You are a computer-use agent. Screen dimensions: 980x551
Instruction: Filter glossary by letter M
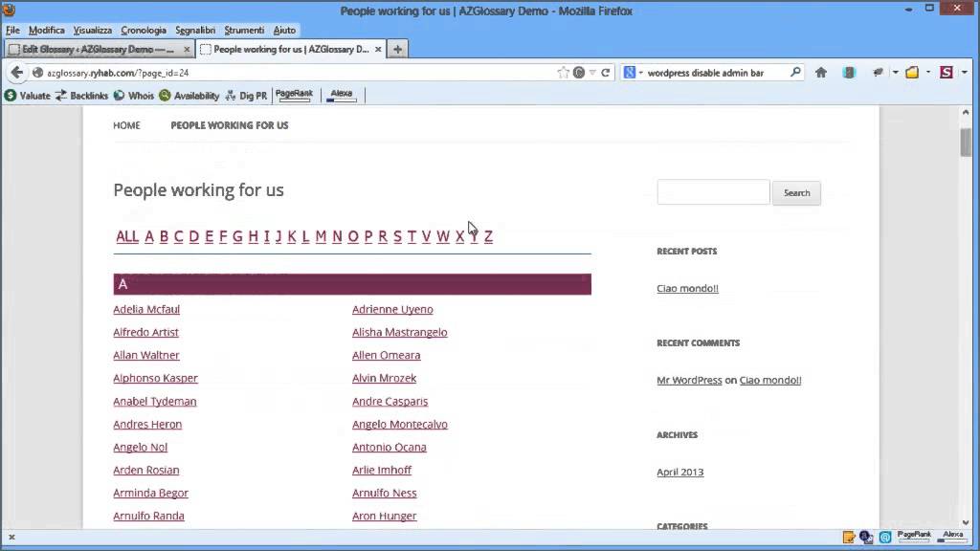click(321, 236)
